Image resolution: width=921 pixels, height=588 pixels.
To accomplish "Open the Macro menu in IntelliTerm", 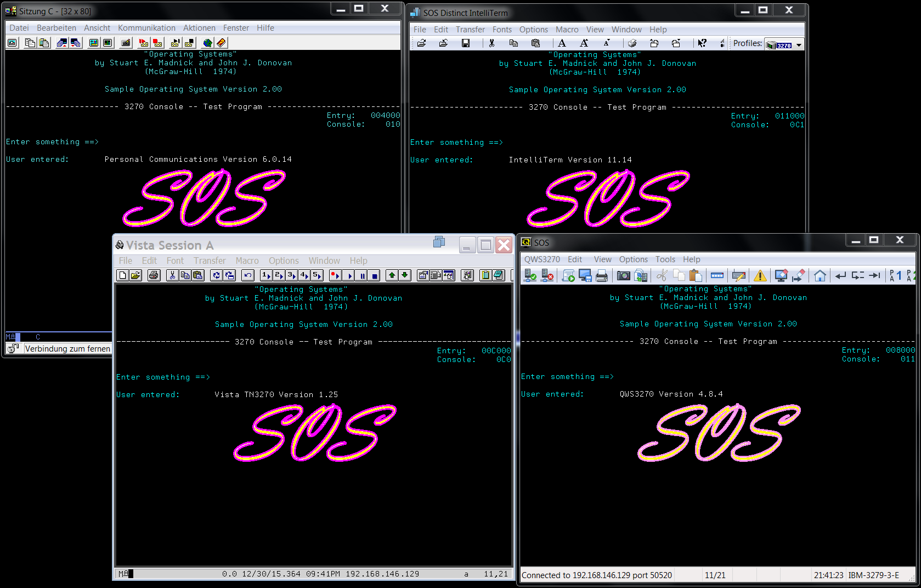I will 567,30.
